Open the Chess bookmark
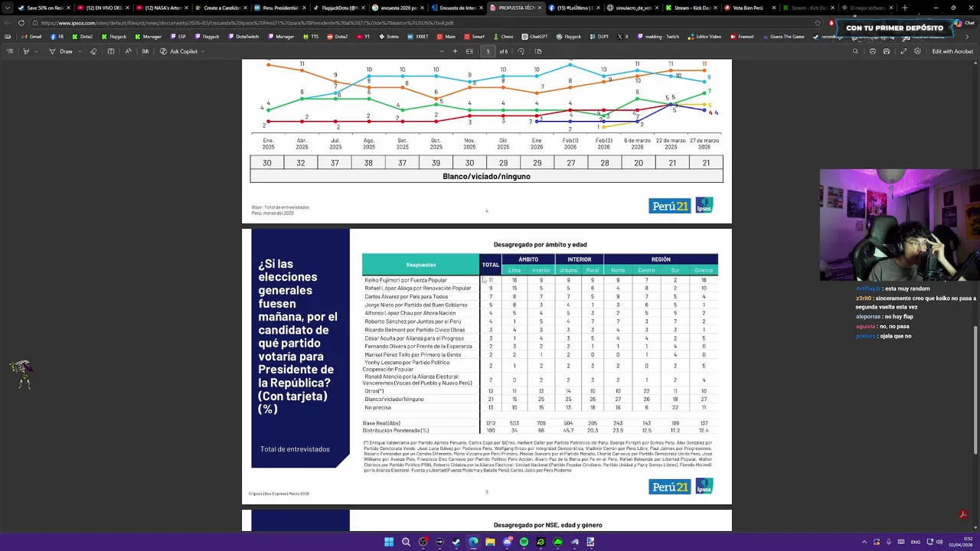 [503, 37]
